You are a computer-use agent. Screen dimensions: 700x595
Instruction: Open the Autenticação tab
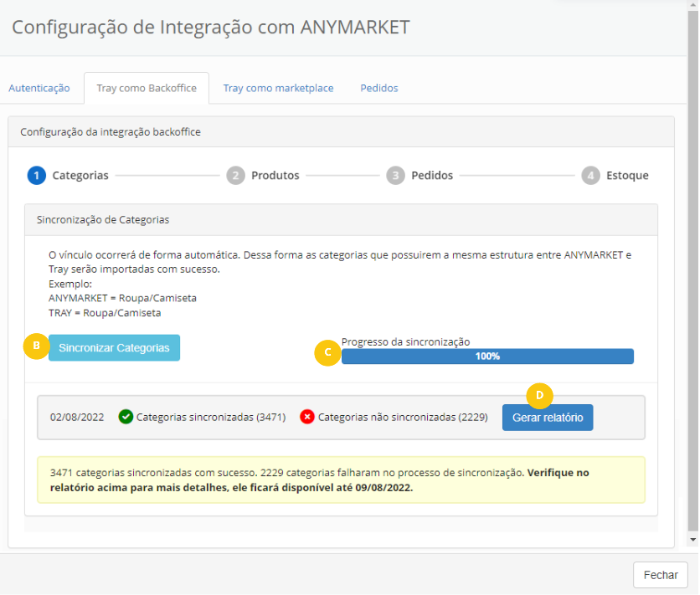pos(39,88)
